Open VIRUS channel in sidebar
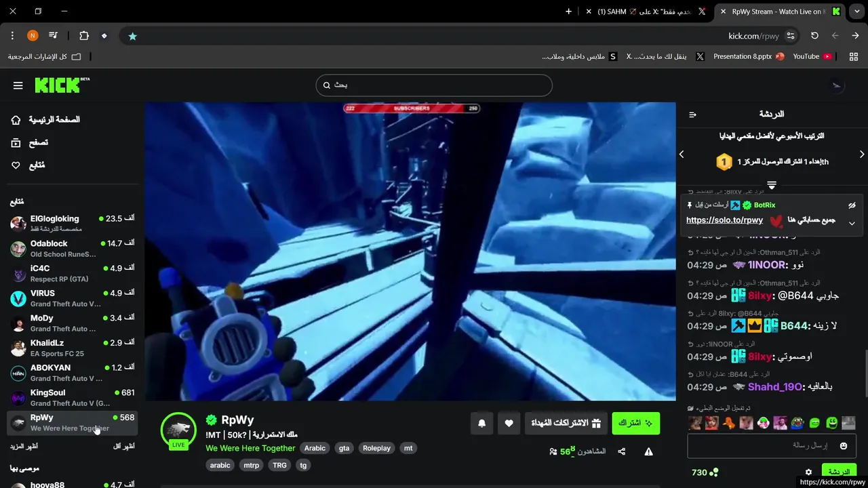 [72, 298]
